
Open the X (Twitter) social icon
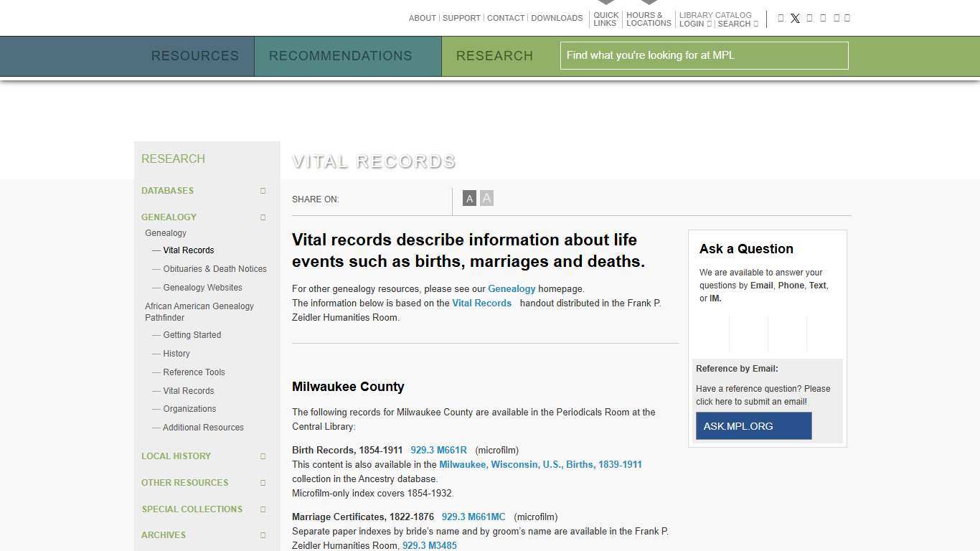[795, 19]
